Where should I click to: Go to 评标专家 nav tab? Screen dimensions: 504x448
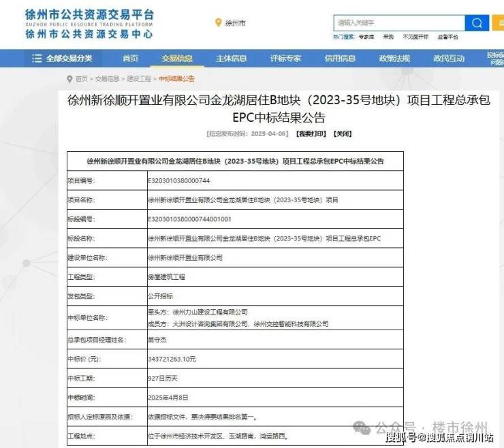tap(286, 59)
